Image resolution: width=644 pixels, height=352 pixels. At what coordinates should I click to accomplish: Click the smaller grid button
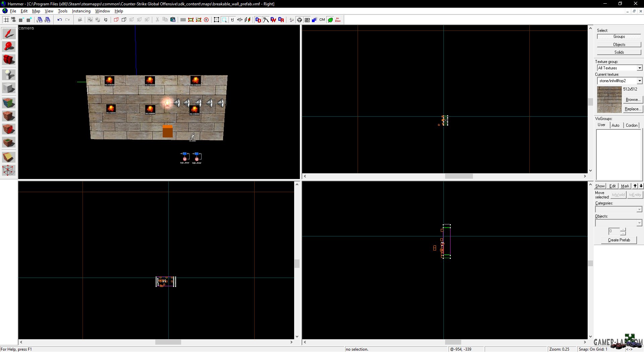[21, 20]
